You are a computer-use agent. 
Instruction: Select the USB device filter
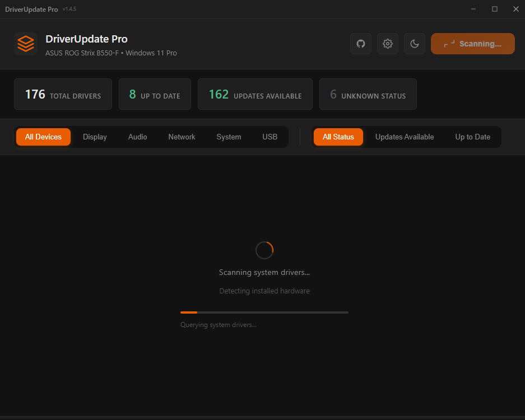click(270, 137)
